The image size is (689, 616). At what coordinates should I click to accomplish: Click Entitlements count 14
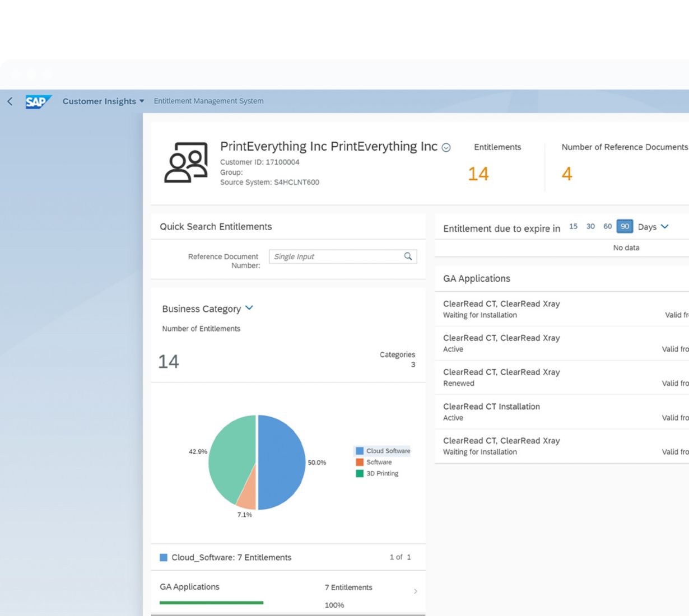pyautogui.click(x=478, y=174)
